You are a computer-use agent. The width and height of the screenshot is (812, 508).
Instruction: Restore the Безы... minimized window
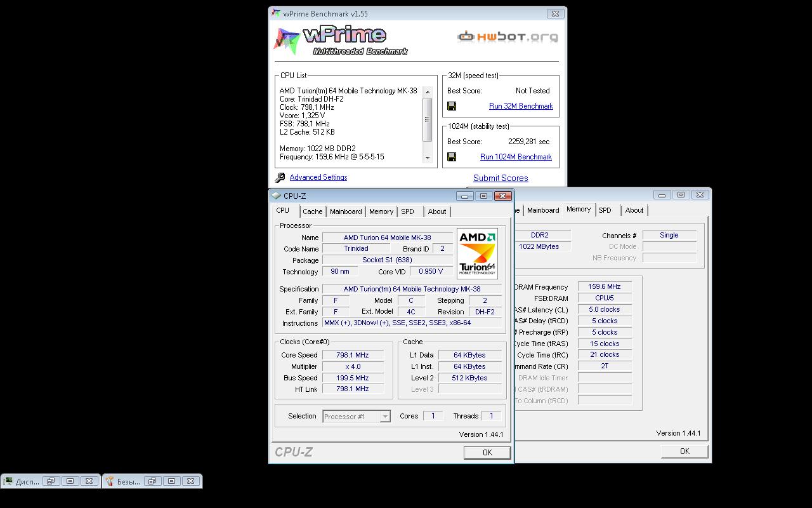152,481
